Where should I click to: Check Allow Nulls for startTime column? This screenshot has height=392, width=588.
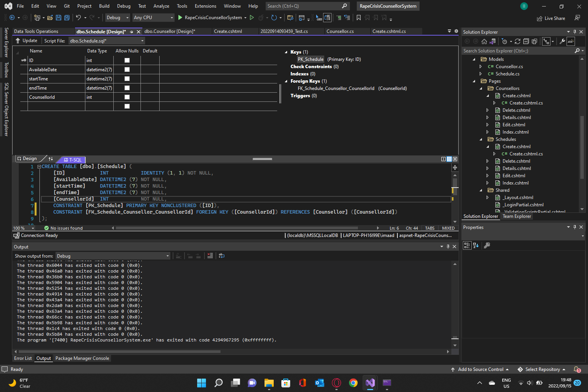coord(127,79)
